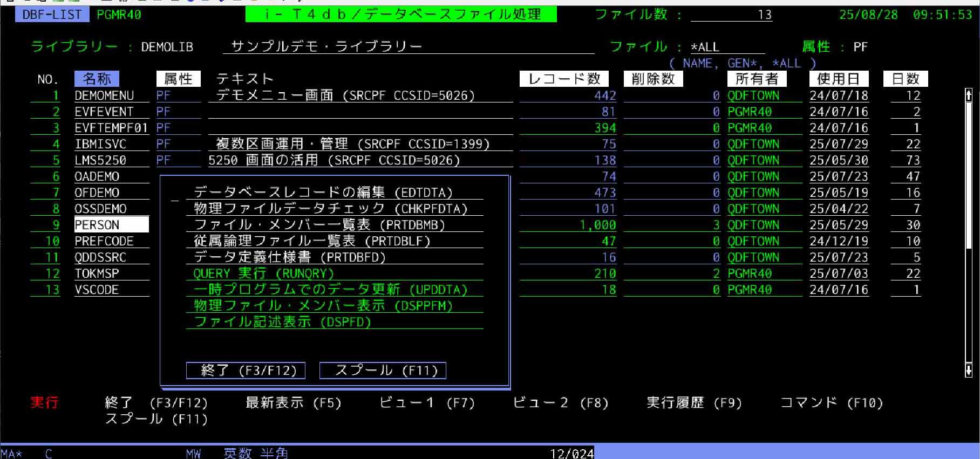Viewport: 980px width, 459px height.
Task: Click the 名称 column header
Action: tap(97, 79)
